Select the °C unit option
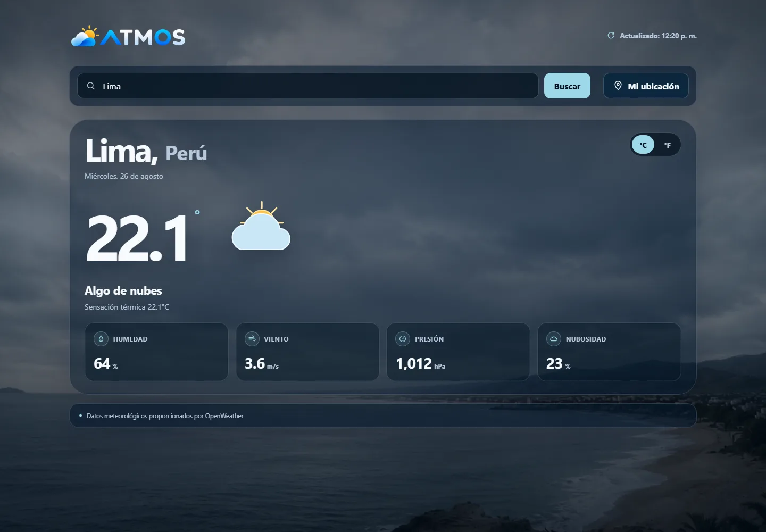This screenshot has height=532, width=766. 643,145
